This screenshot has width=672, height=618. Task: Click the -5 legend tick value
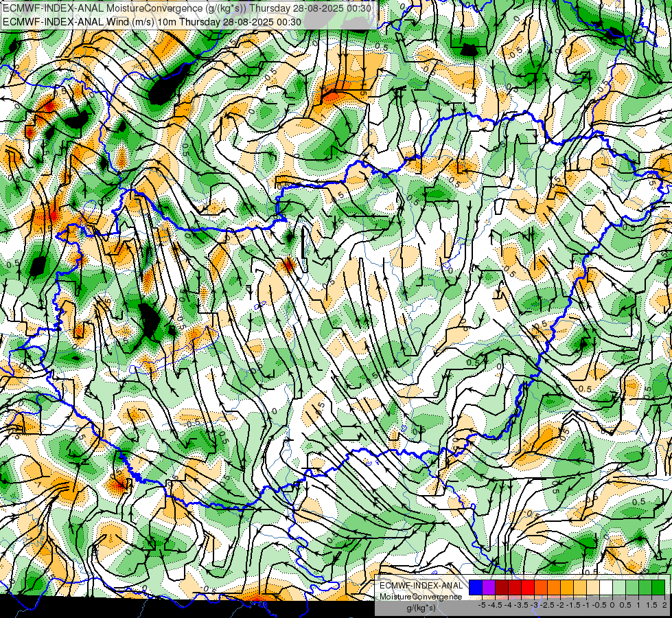tap(482, 605)
